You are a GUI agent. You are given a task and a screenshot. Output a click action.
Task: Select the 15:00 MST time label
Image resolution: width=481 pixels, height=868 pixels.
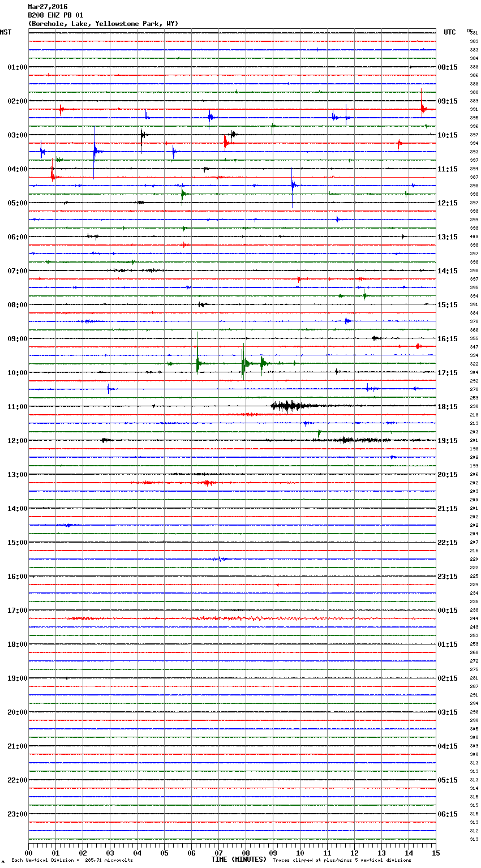[x=17, y=543]
